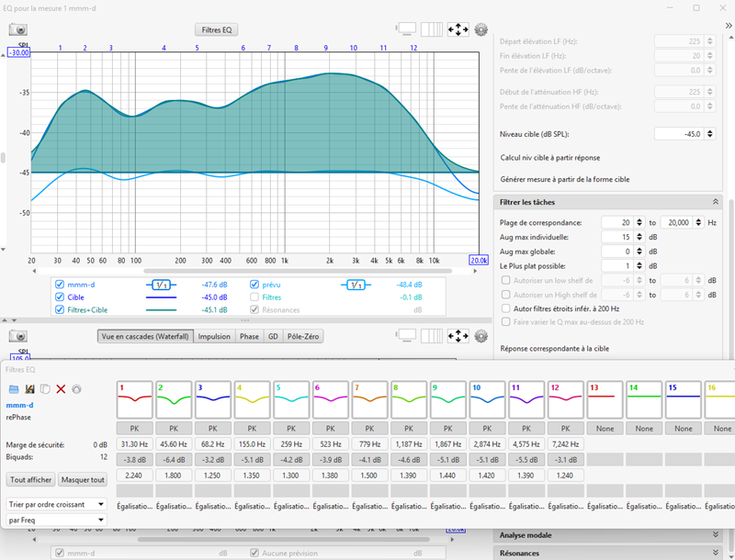Viewport: 735px width, 560px height.
Task: Click the copy filters icon
Action: pos(45,389)
